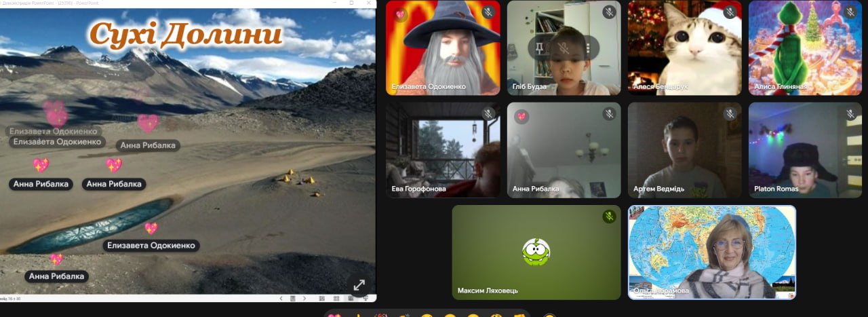Open more options on Гліб Будза's tile
This screenshot has width=868, height=317.
click(x=588, y=48)
